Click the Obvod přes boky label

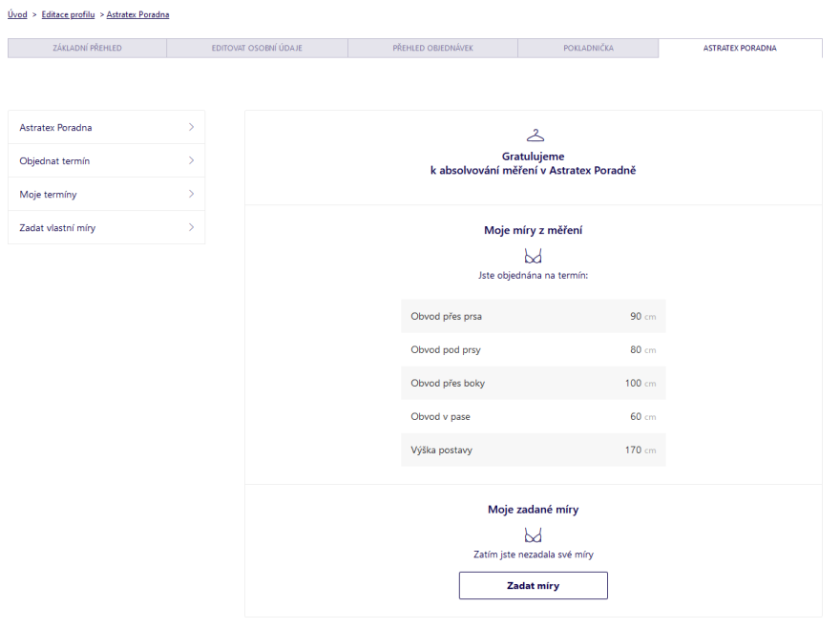(x=448, y=383)
